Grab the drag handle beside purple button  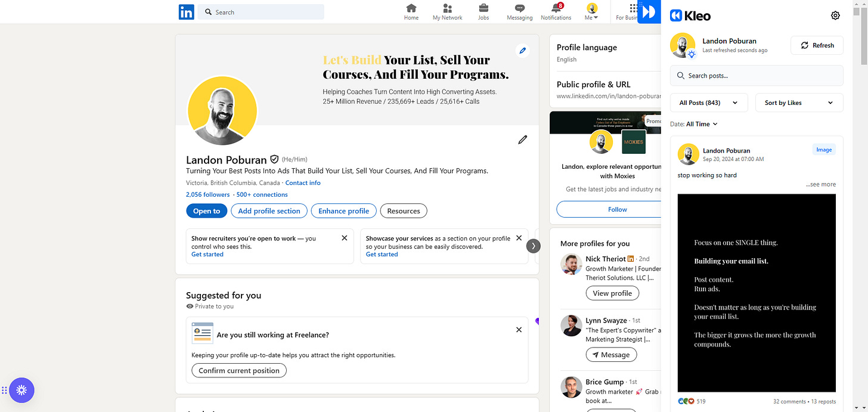[4, 391]
